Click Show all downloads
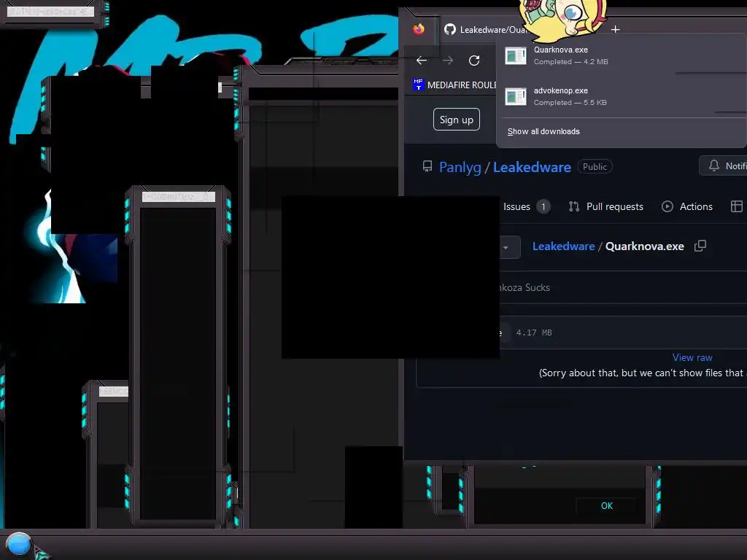The width and height of the screenshot is (747, 560). point(543,131)
